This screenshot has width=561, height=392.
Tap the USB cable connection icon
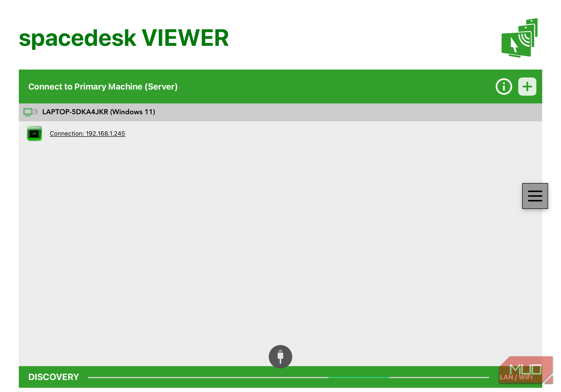280,357
